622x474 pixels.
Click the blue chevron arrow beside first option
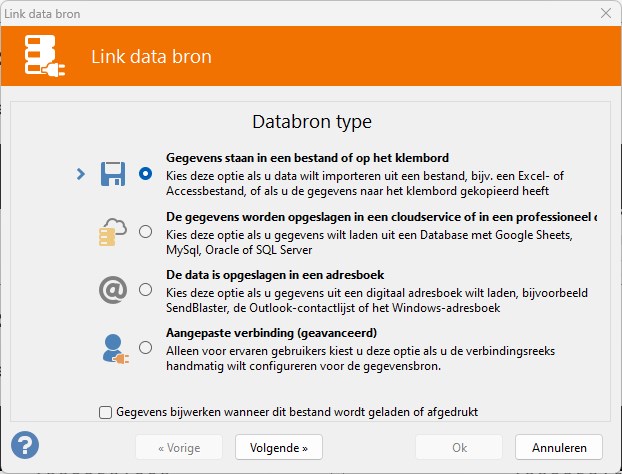[x=81, y=174]
